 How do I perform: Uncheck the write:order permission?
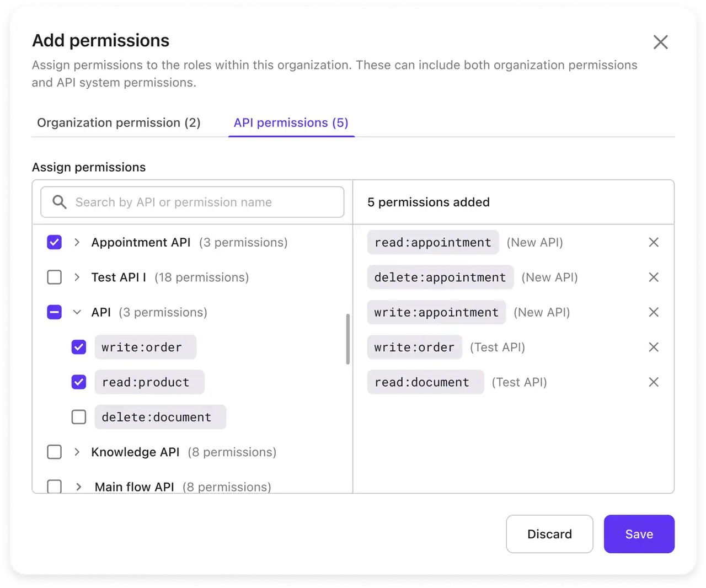[x=79, y=347]
